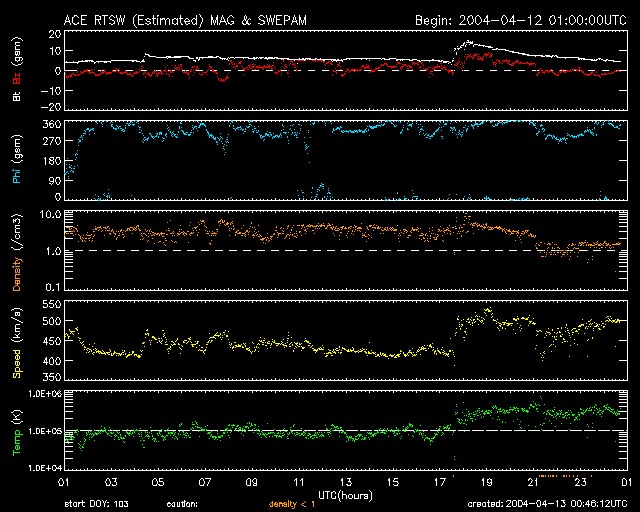
Task: Click the "20" tick label on Bt plot
Action: tap(55, 34)
